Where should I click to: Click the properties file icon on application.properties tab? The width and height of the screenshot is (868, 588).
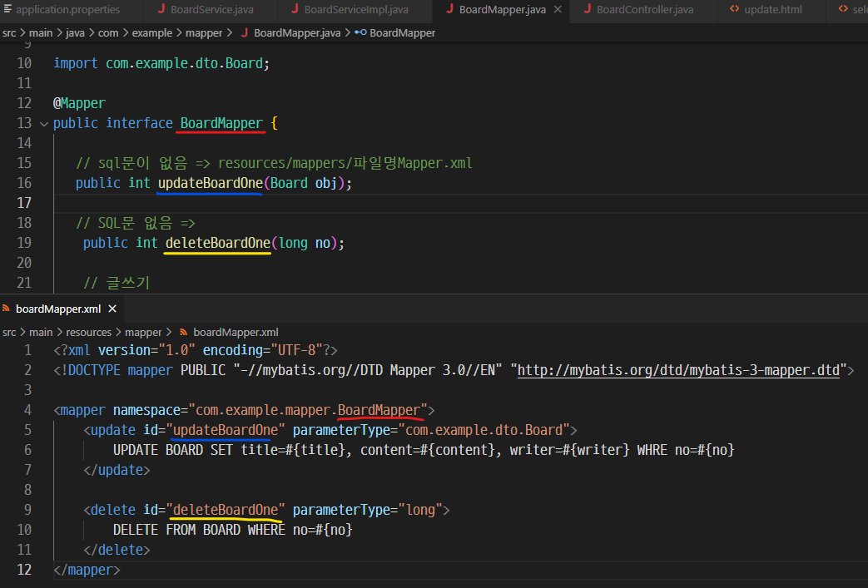(7, 9)
